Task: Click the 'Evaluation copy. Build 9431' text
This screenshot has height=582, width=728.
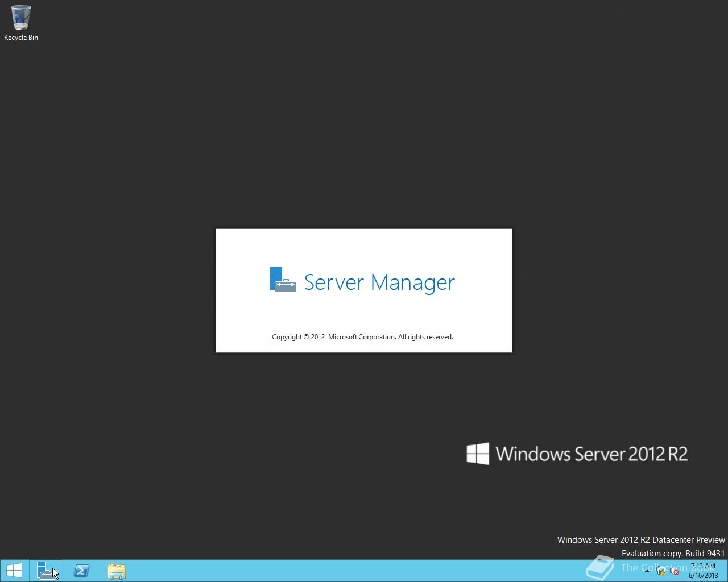Action: (673, 553)
